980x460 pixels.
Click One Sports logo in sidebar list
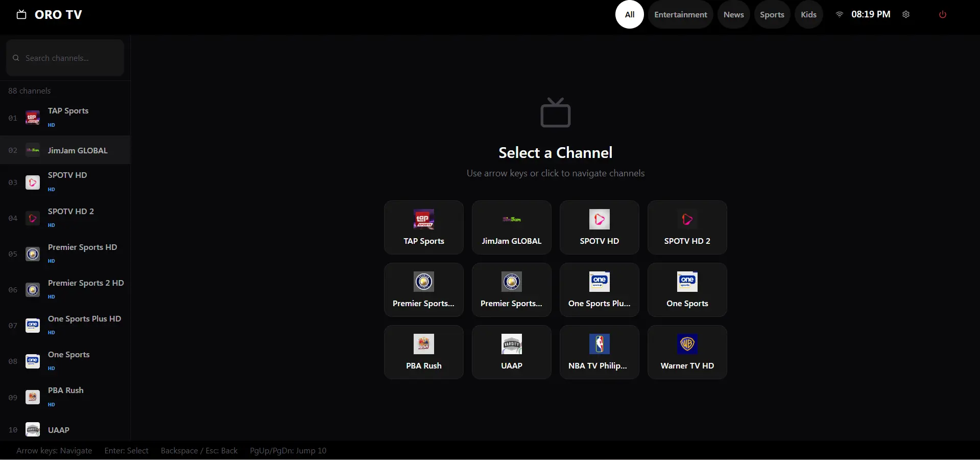33,361
